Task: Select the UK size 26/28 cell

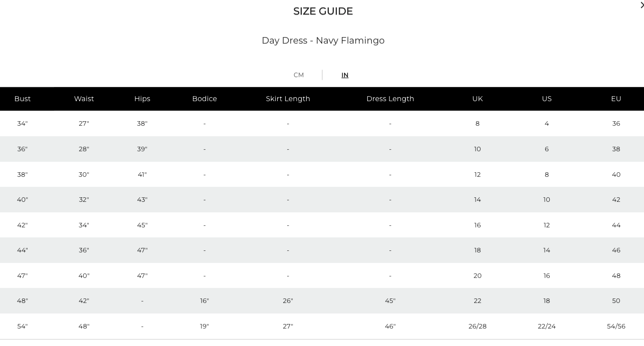Action: point(478,326)
